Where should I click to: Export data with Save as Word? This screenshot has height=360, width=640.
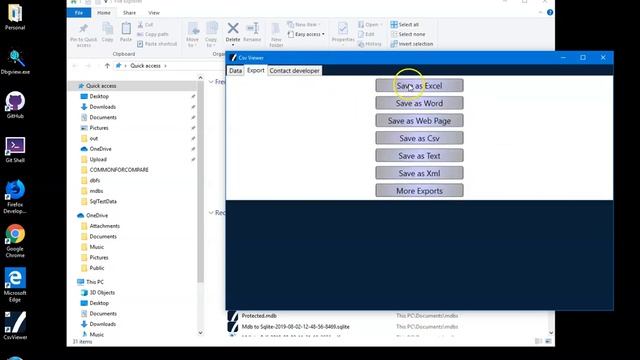419,103
